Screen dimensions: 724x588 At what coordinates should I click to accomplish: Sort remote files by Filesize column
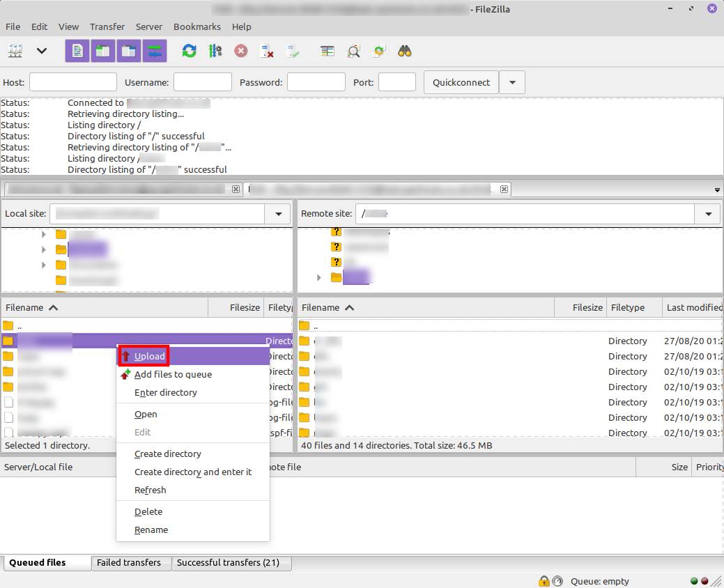(580, 307)
